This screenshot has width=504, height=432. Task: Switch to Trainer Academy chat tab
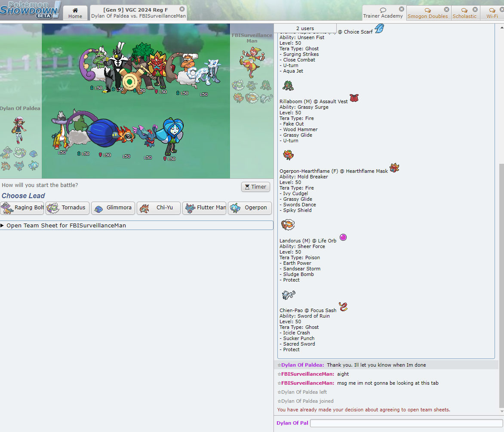click(x=383, y=13)
